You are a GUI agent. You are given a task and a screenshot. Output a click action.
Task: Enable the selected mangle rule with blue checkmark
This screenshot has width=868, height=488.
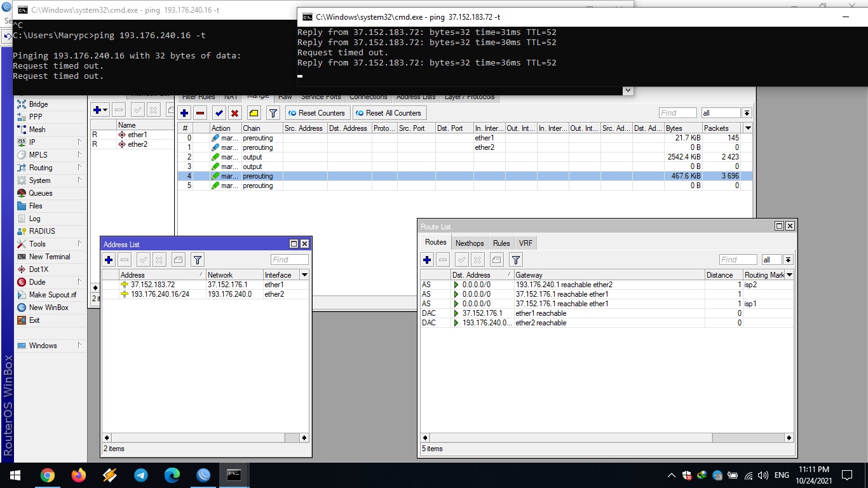pyautogui.click(x=219, y=113)
